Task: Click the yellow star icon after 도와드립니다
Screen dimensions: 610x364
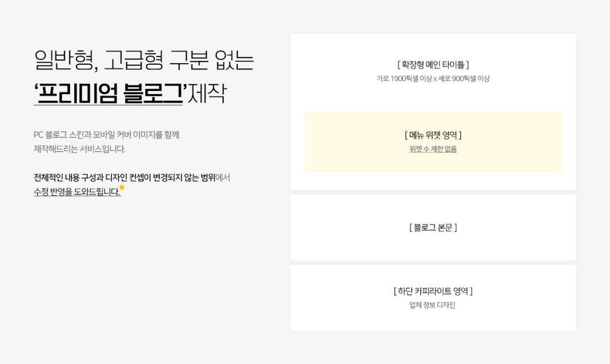Action: pos(122,188)
